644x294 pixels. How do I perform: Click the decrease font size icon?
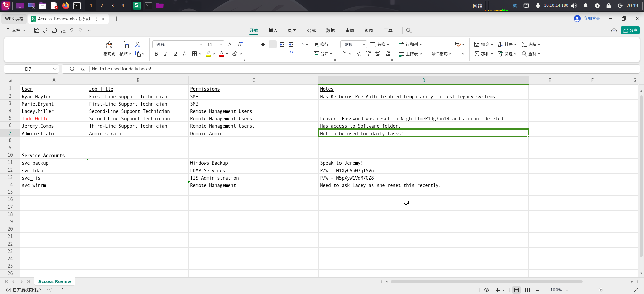(x=240, y=44)
